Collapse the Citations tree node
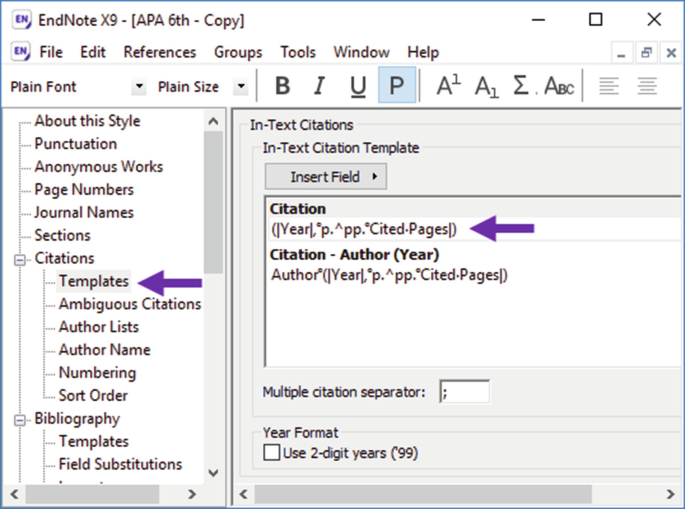Image resolution: width=685 pixels, height=509 pixels. coord(20,259)
